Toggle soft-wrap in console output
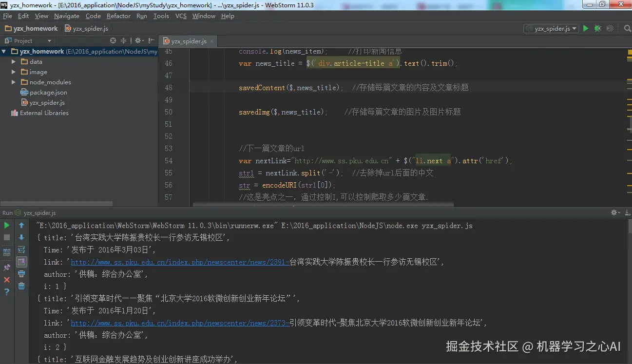 (x=21, y=249)
